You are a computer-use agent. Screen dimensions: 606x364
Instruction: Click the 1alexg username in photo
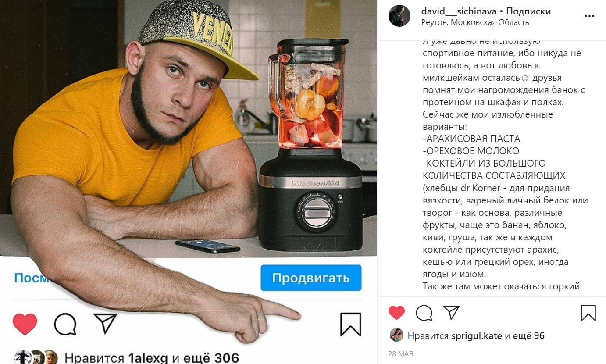(x=148, y=358)
